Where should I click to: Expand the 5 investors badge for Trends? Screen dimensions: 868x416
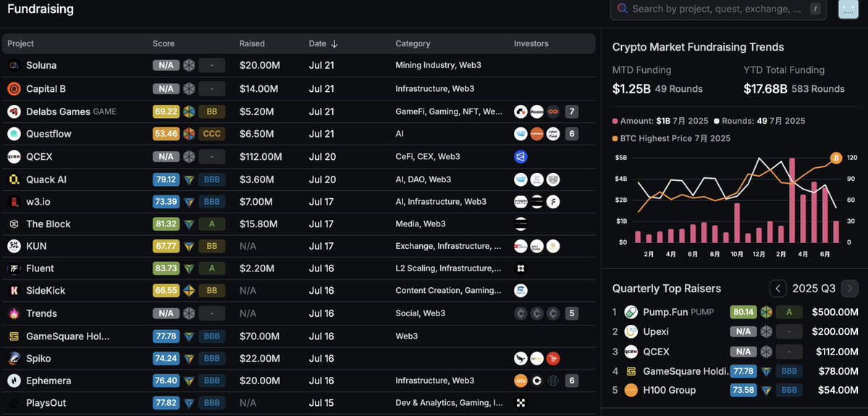coord(572,313)
